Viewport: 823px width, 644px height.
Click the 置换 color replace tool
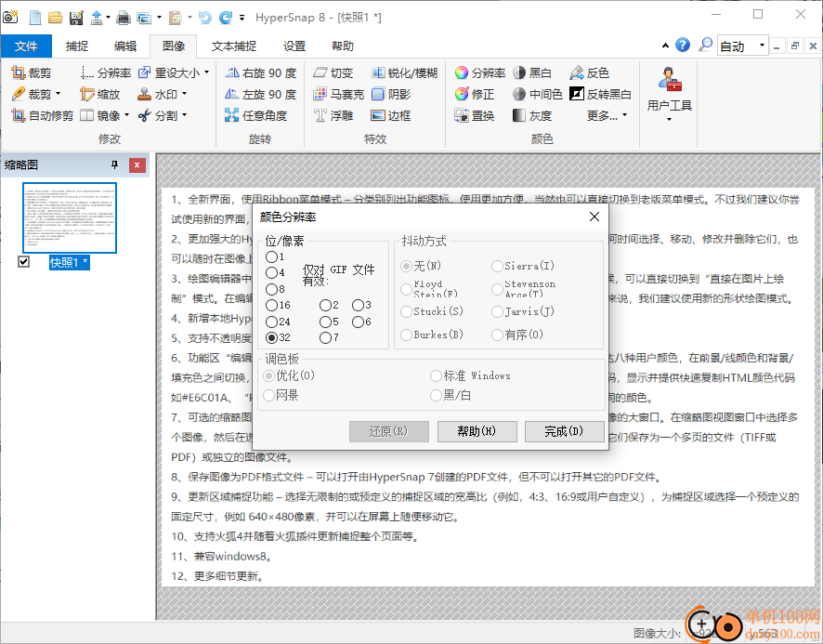(x=475, y=115)
